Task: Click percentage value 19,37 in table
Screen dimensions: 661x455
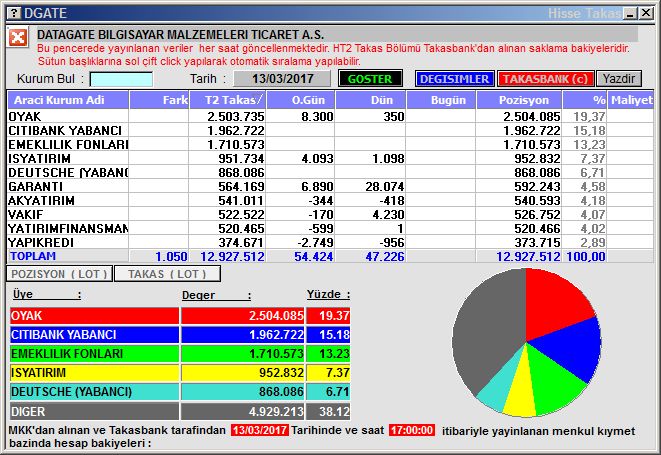Action: tap(589, 116)
